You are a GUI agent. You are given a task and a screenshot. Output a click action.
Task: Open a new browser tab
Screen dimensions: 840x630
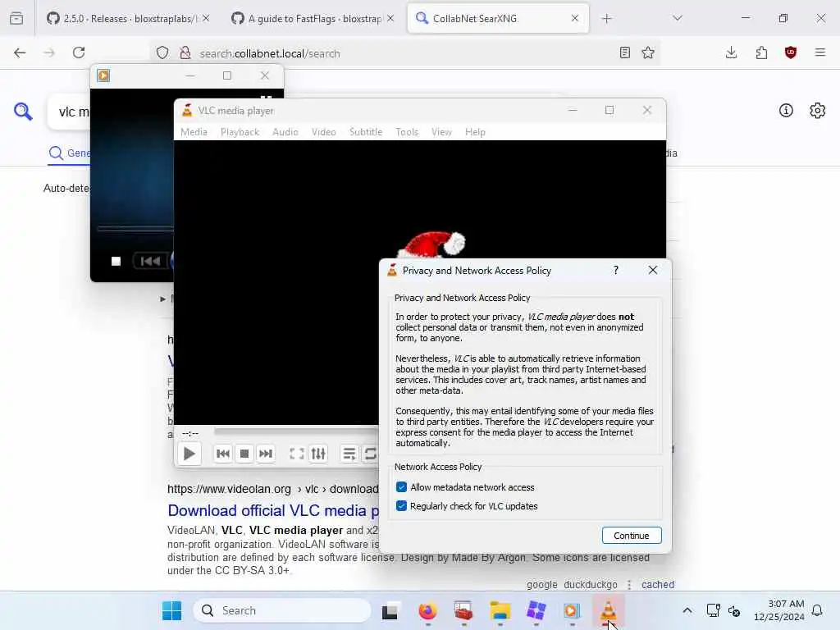[606, 19]
